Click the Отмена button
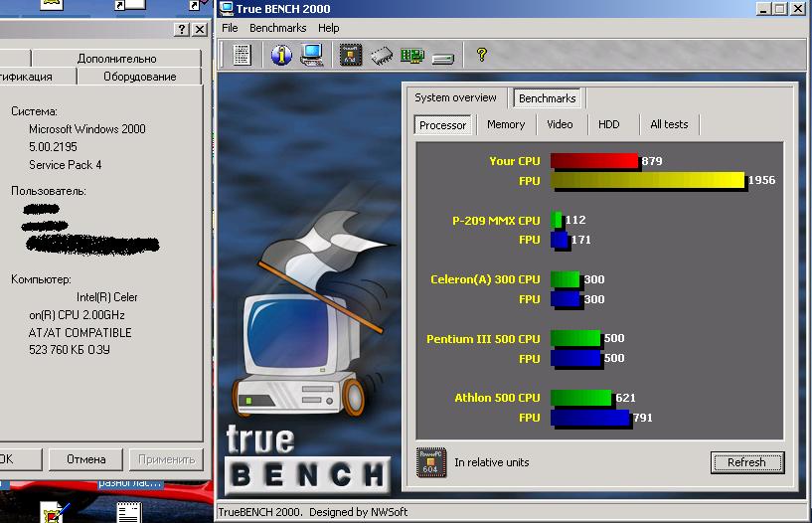Screen dimensions: 812x523 point(85,459)
